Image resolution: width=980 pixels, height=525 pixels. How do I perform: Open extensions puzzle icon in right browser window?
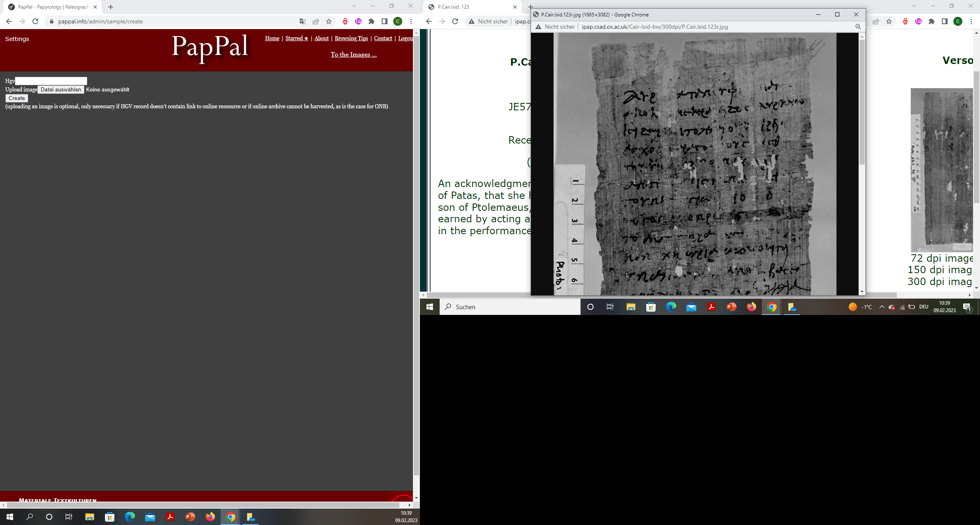pos(932,21)
